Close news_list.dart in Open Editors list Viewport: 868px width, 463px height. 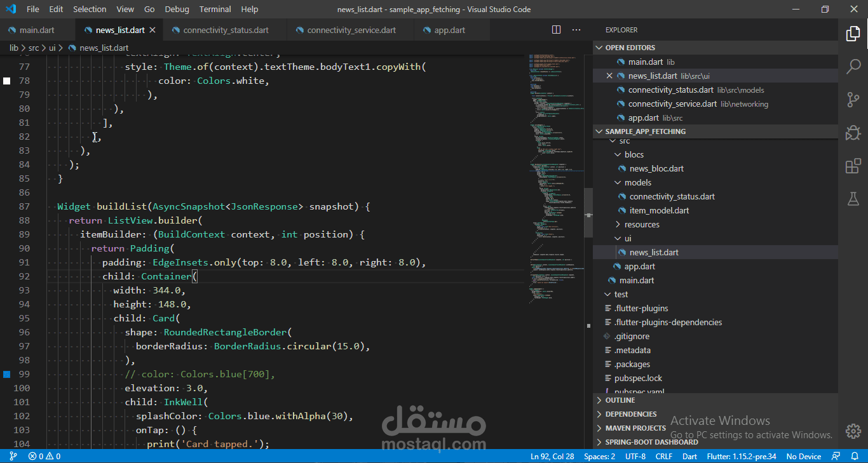pos(609,76)
